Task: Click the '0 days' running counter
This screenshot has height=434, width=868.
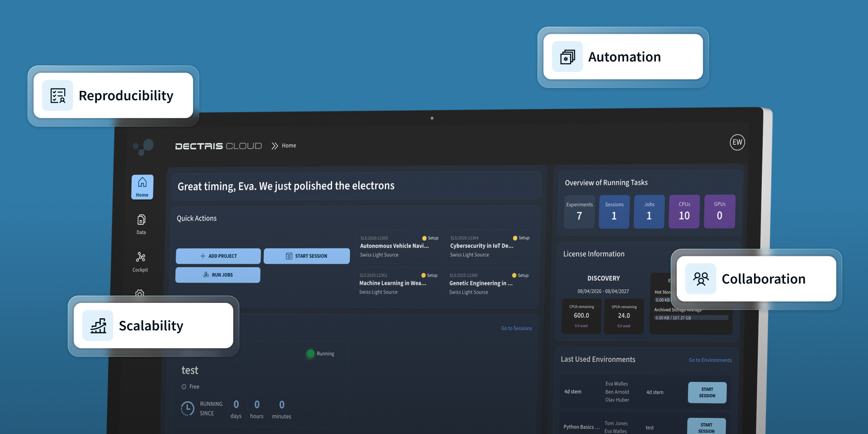Action: click(236, 409)
